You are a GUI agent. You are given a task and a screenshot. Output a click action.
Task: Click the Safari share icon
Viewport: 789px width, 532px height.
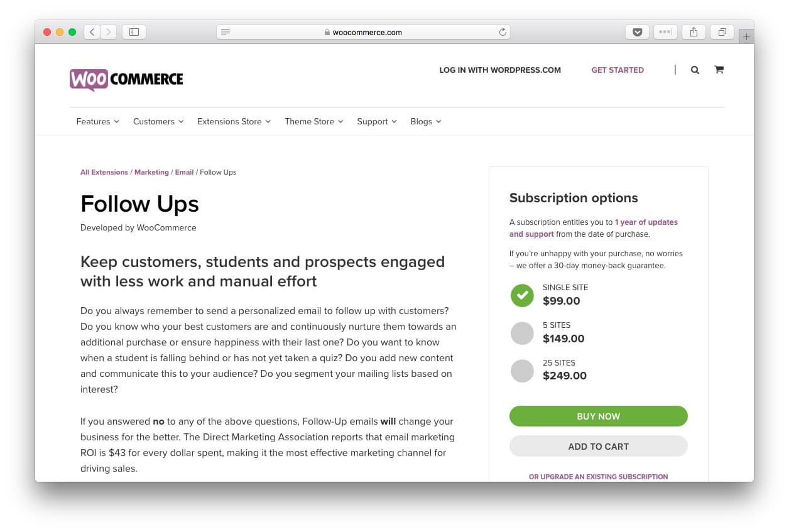(x=694, y=32)
